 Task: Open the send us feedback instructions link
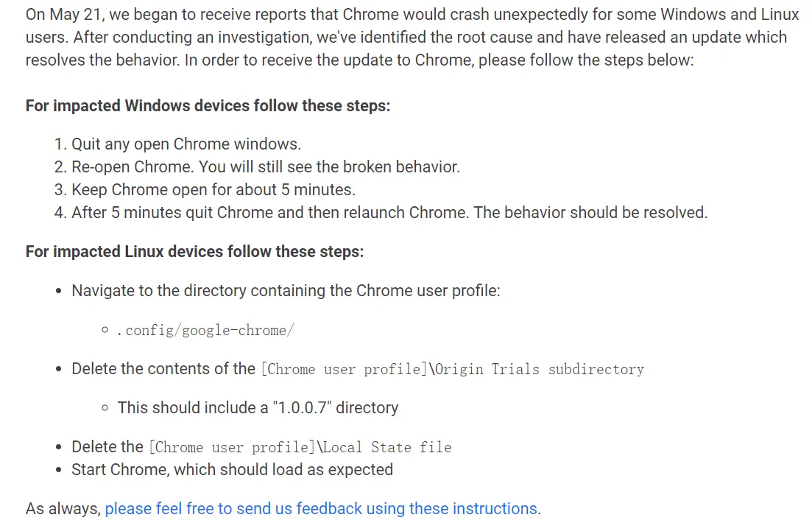click(321, 509)
